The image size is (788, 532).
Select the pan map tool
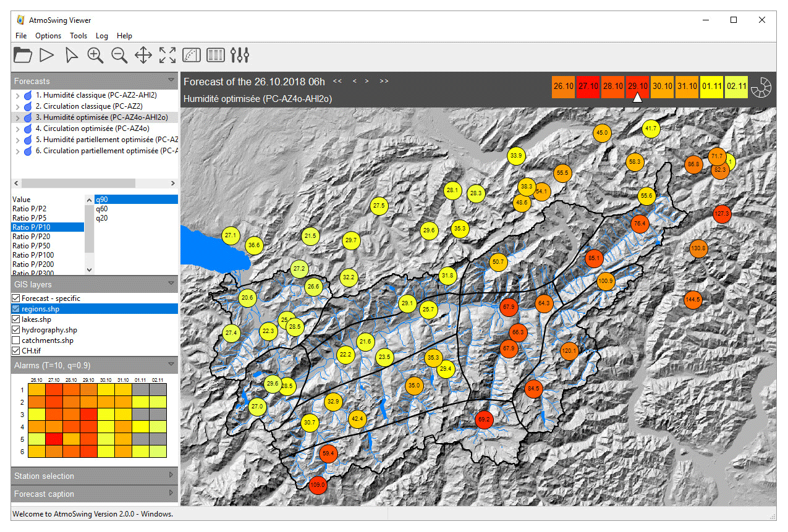[x=143, y=55]
